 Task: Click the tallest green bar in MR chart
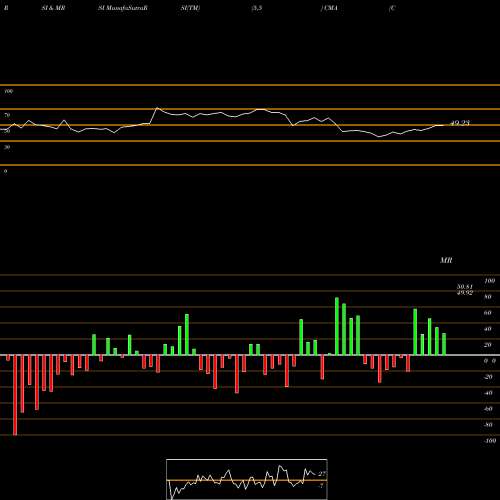337,326
